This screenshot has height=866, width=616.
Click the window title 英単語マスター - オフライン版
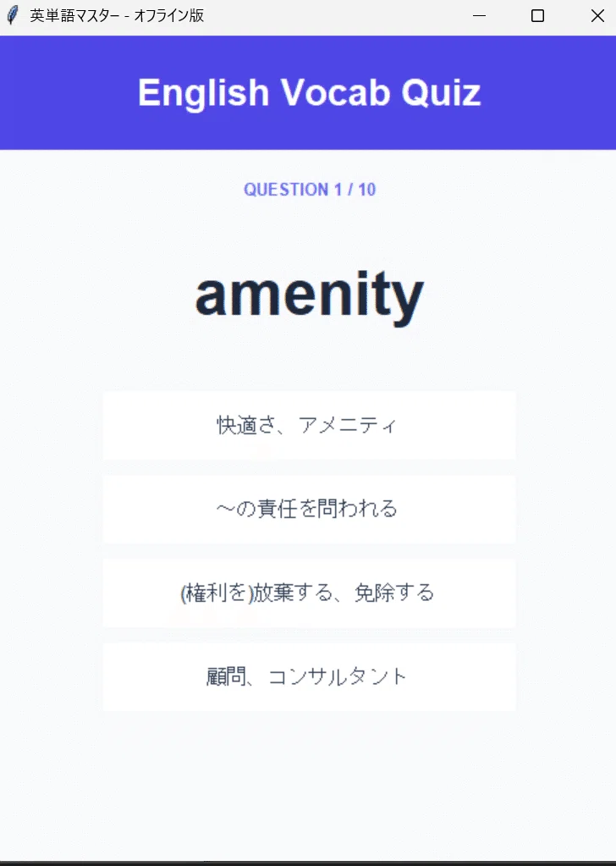point(117,15)
